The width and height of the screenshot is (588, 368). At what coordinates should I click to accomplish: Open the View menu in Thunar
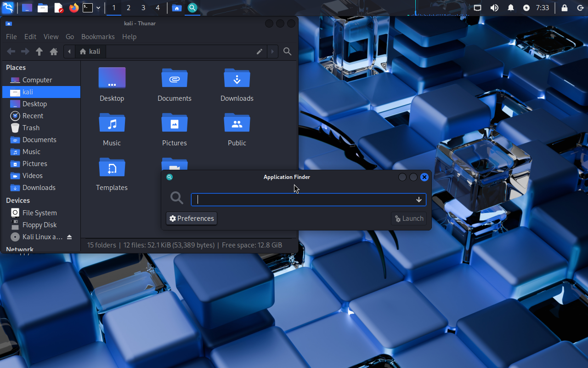pyautogui.click(x=51, y=37)
